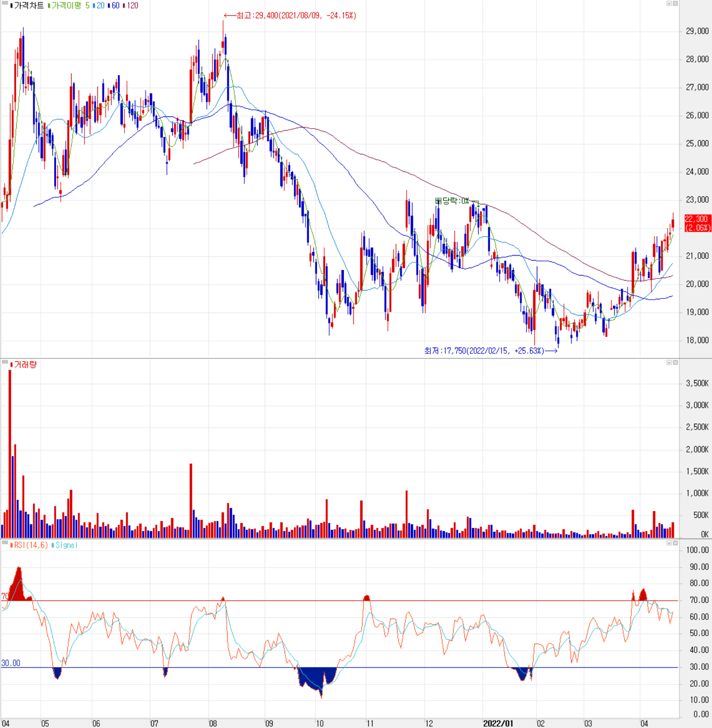Click the 2022/01 date axis label

(498, 723)
